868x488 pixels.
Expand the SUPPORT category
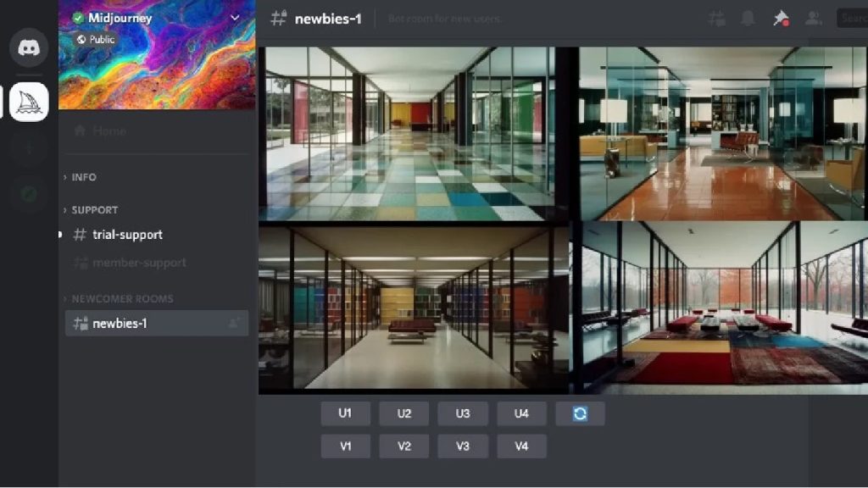(94, 210)
